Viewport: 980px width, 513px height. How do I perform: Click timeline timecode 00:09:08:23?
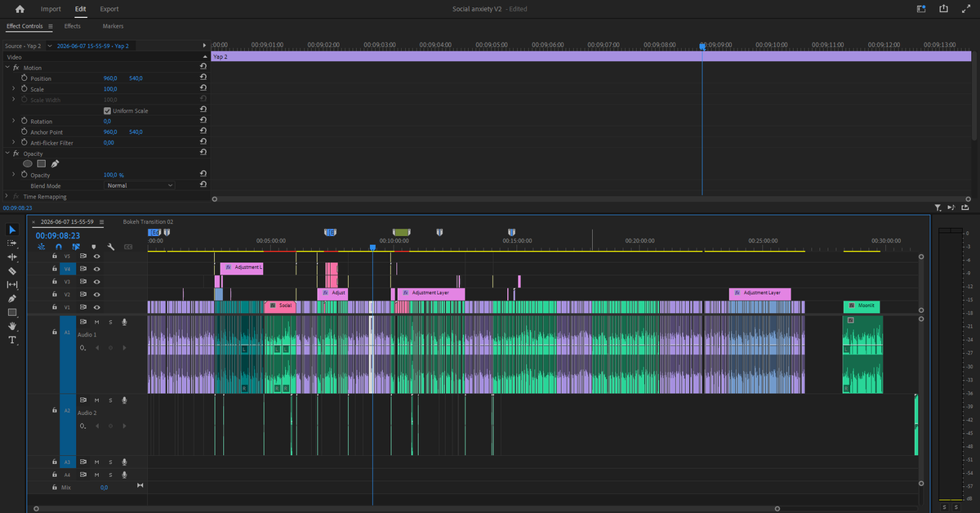pyautogui.click(x=57, y=235)
